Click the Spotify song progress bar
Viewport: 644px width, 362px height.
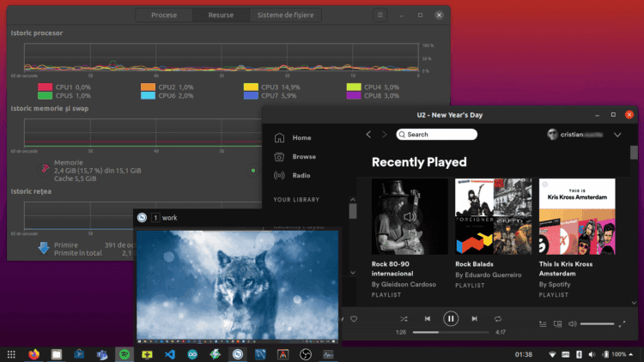tap(451, 333)
